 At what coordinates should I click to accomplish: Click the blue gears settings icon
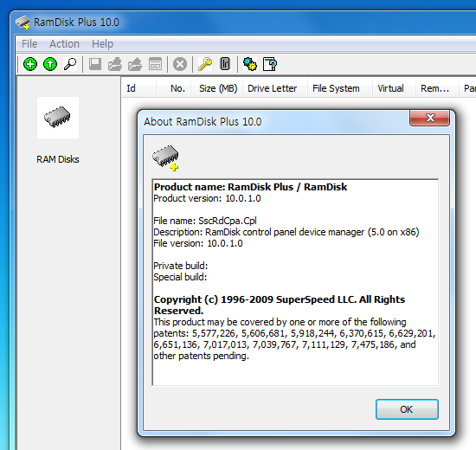(250, 64)
